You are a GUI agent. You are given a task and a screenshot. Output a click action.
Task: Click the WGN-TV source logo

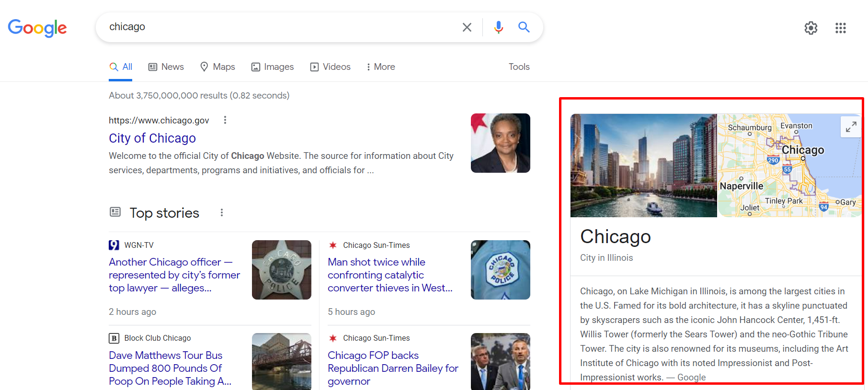114,245
